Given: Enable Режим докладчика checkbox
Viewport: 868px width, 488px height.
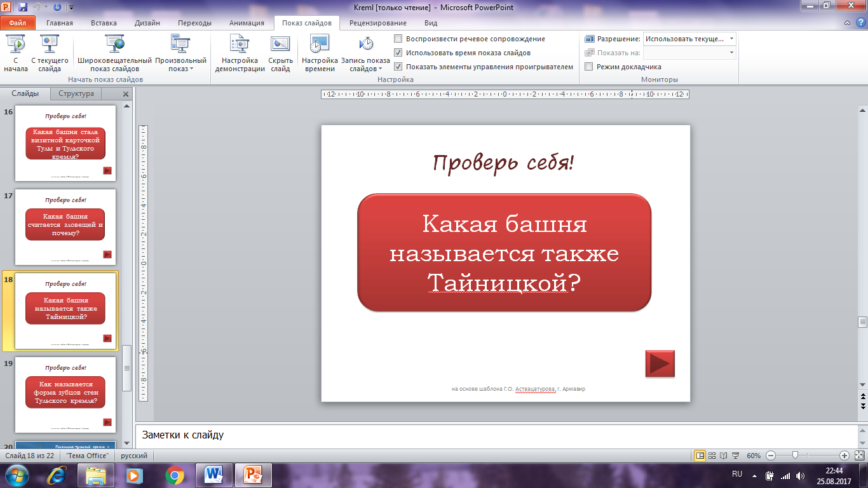Looking at the screenshot, I should (x=589, y=67).
